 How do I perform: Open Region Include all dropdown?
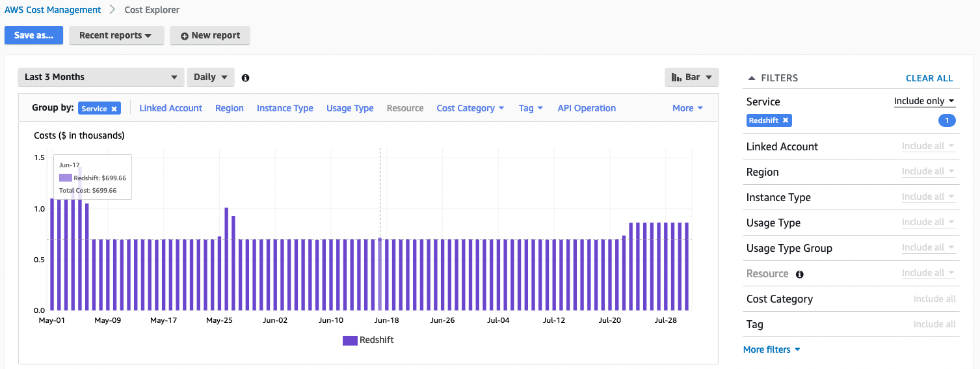[x=929, y=171]
